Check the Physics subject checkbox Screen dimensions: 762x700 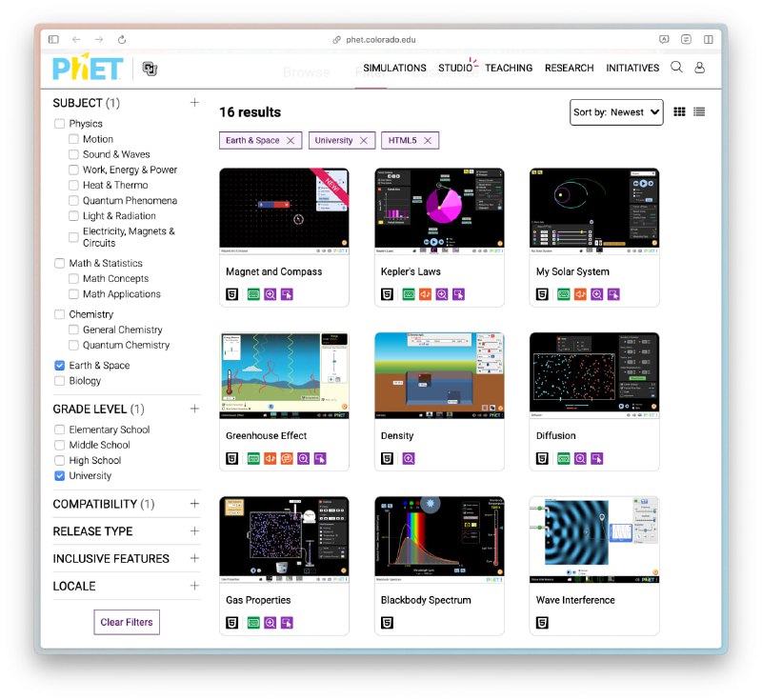tap(60, 124)
